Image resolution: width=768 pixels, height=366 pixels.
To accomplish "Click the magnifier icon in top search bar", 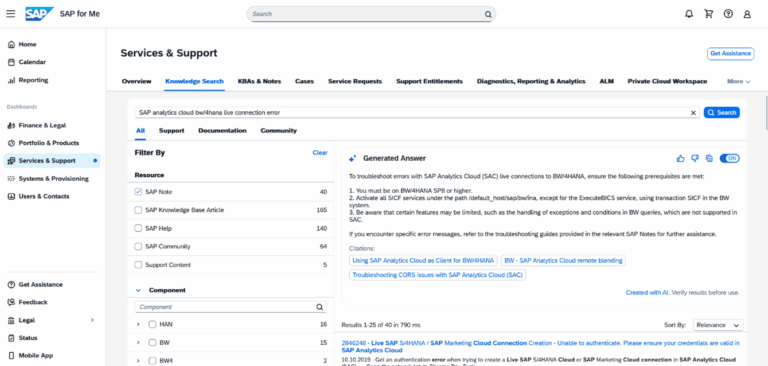I will pos(488,14).
